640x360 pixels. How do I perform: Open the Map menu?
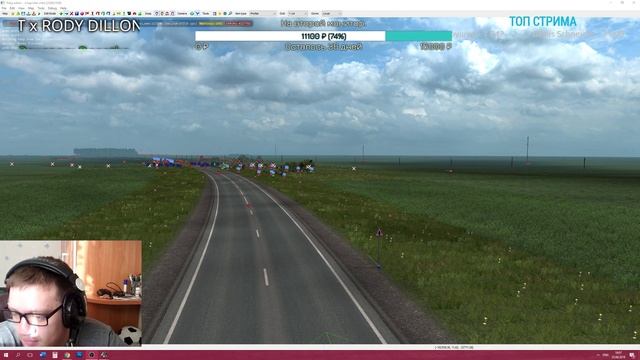31,8
